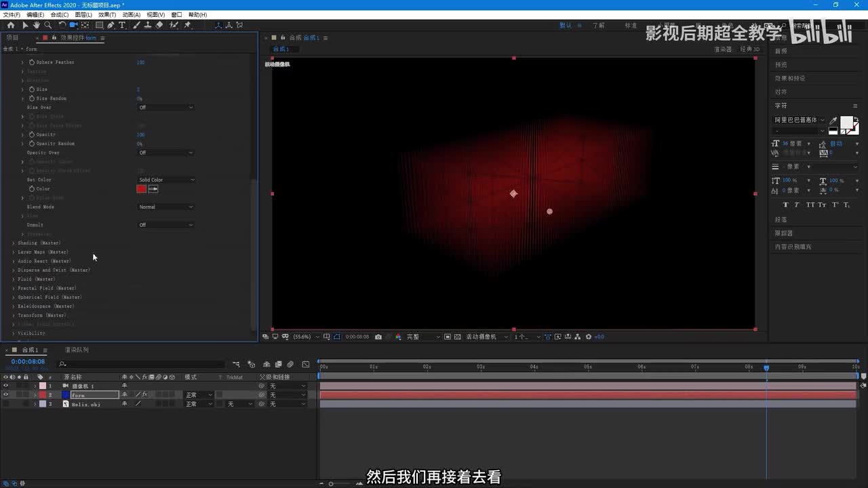The height and width of the screenshot is (488, 868).
Task: Hide the form layer eye toggle
Action: coord(6,394)
